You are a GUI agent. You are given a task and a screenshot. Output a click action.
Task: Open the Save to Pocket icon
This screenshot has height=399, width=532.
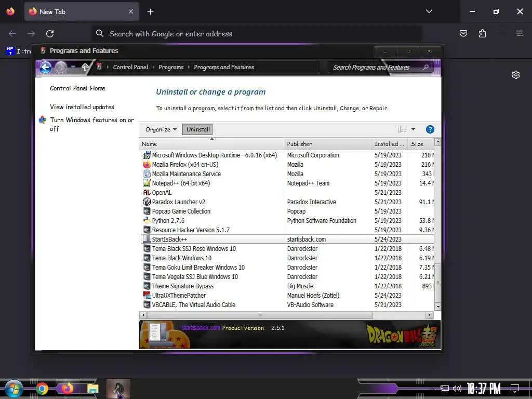point(463,33)
